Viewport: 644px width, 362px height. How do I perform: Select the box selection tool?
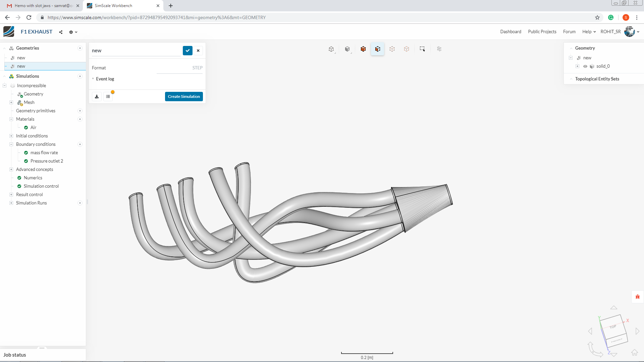point(422,49)
